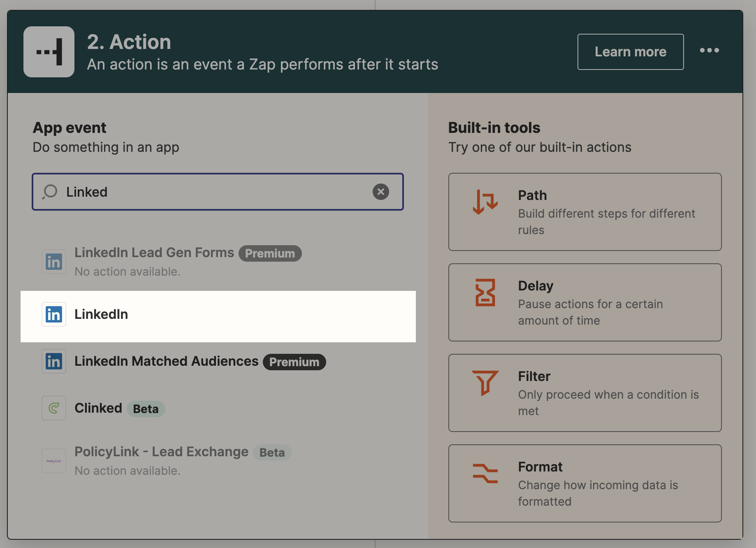The width and height of the screenshot is (756, 548).
Task: Click the PolicyLink app logo icon
Action: pos(54,461)
